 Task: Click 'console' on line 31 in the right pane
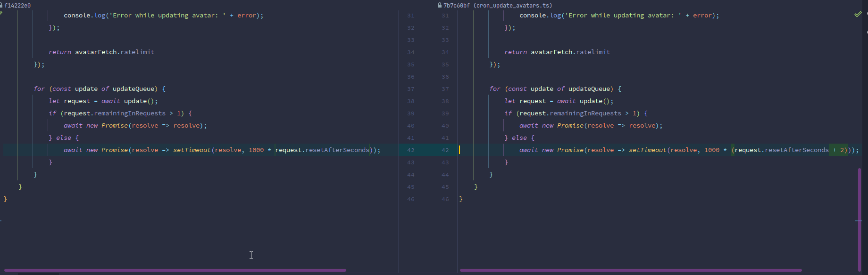pos(532,16)
